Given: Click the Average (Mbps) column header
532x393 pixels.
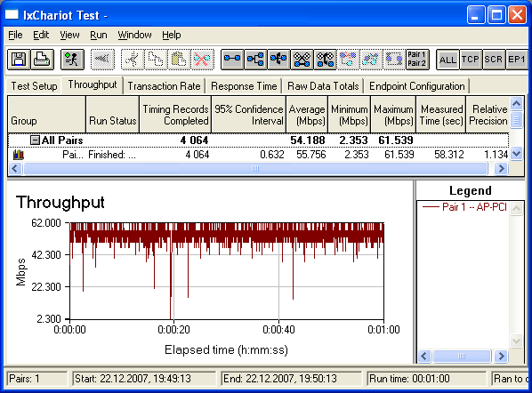Looking at the screenshot, I should [x=307, y=115].
